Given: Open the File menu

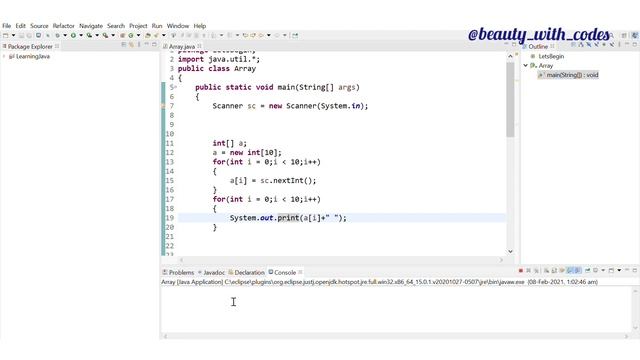Looking at the screenshot, I should tap(7, 26).
